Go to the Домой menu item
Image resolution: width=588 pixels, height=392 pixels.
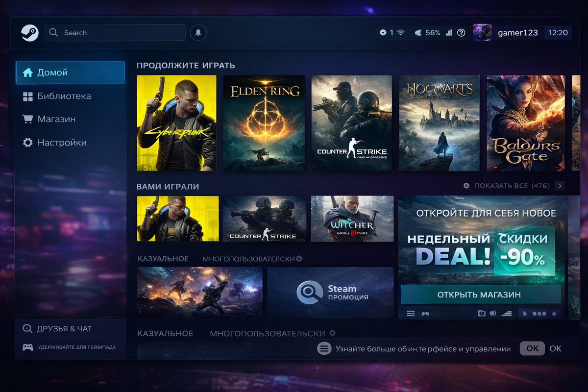click(x=70, y=73)
